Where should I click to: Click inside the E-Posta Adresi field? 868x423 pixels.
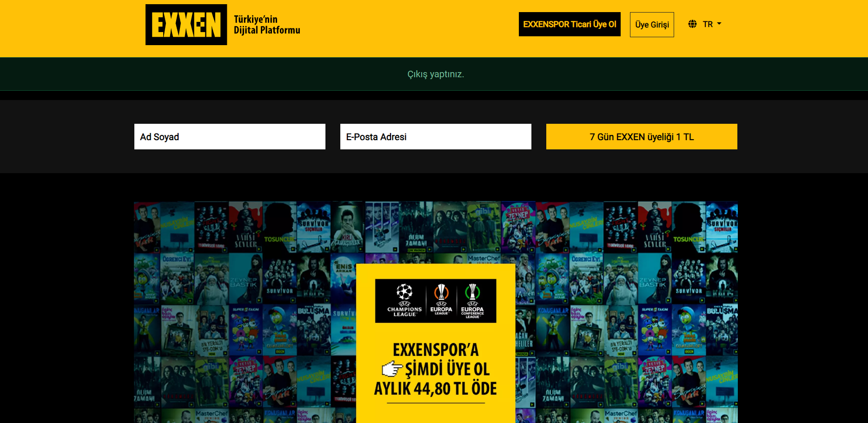pyautogui.click(x=436, y=136)
